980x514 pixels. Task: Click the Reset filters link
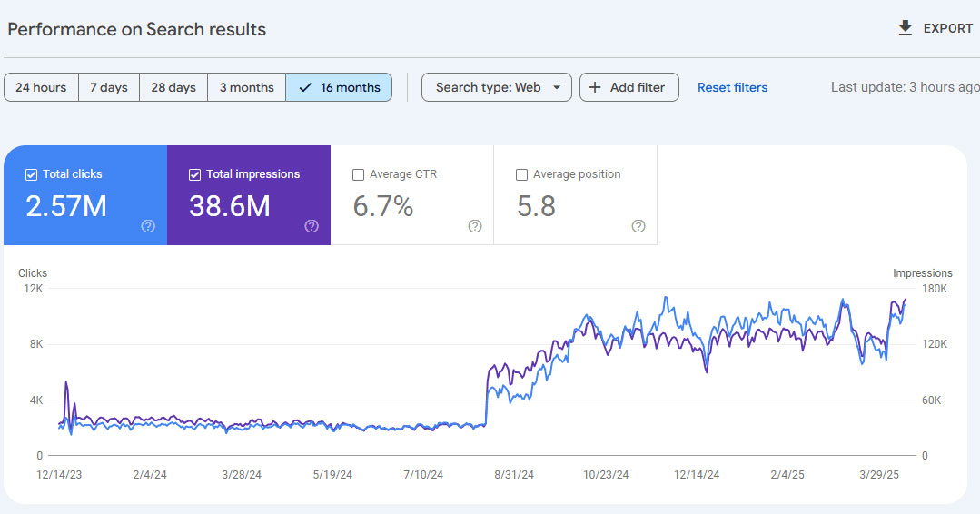[x=732, y=87]
